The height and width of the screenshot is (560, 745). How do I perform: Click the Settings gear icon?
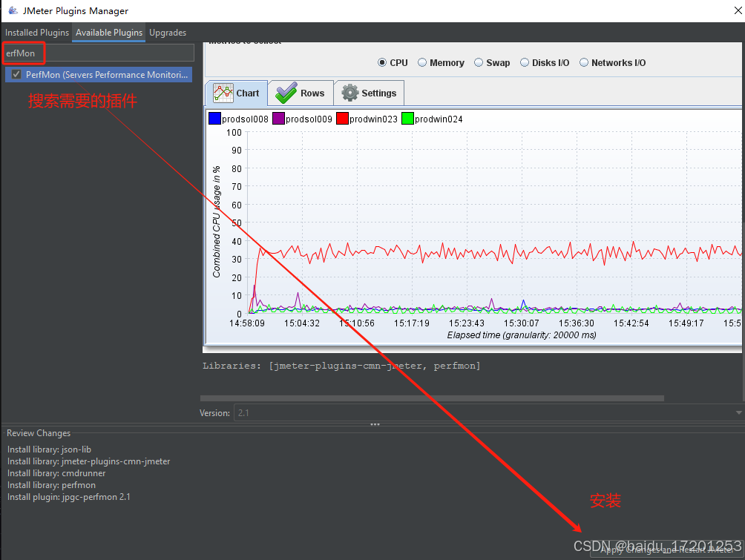[x=350, y=93]
